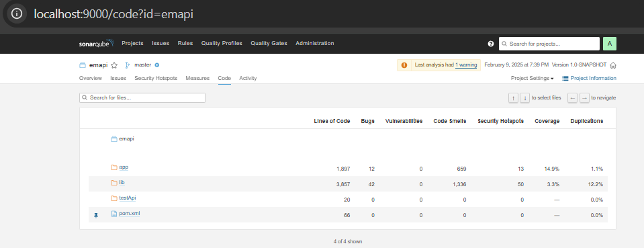Open Rules in the top navigation

coord(185,43)
